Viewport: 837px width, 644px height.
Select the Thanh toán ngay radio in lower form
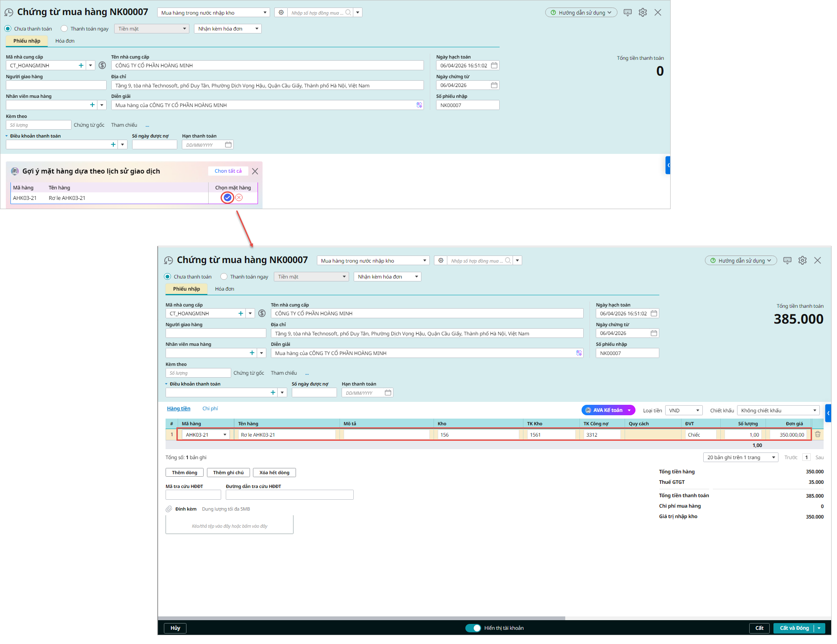(224, 277)
